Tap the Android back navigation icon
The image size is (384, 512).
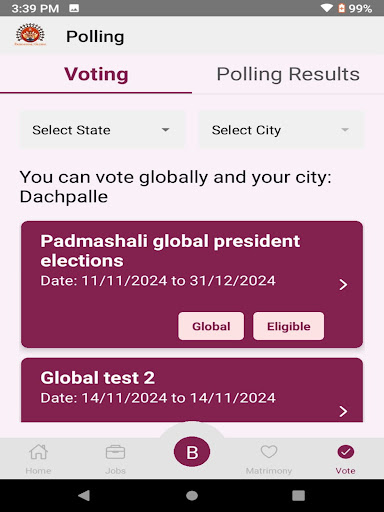click(84, 495)
